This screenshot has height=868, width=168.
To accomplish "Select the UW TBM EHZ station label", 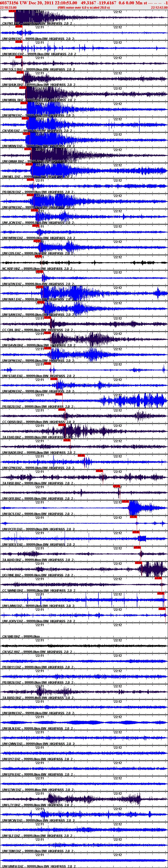I will click(x=12, y=851).
